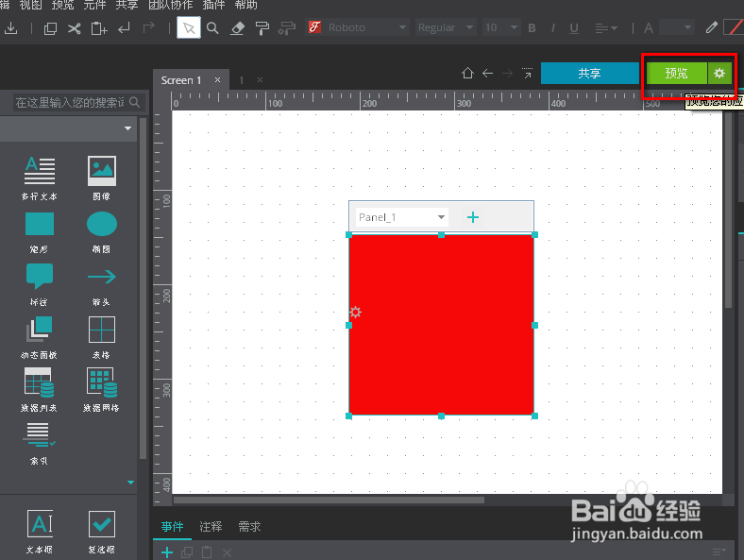
Task: Toggle italic text formatting
Action: coord(552,28)
